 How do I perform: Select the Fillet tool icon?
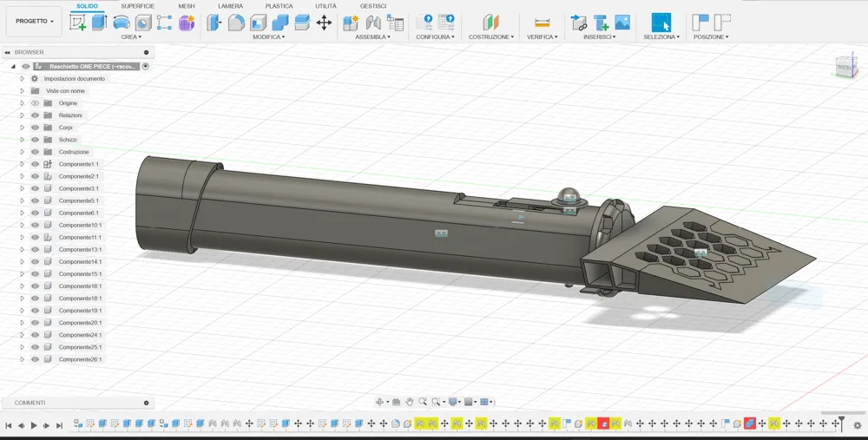pos(236,23)
